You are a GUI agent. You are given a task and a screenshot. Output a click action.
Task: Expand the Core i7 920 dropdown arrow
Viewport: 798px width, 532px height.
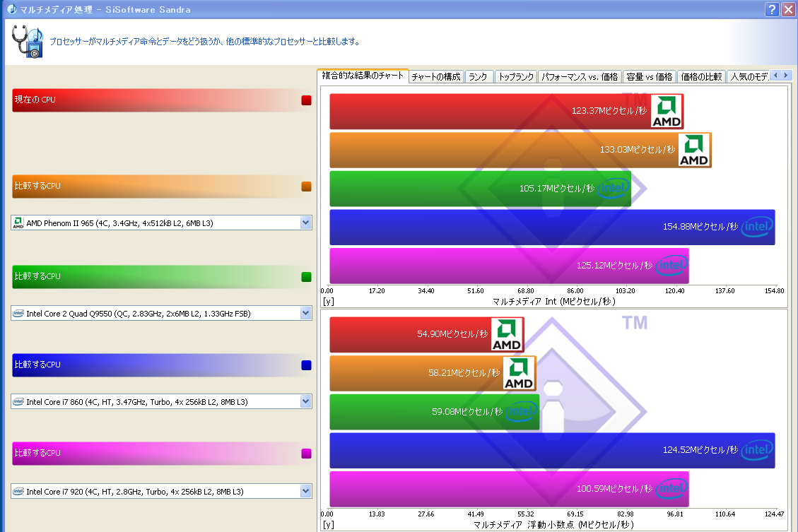[306, 491]
